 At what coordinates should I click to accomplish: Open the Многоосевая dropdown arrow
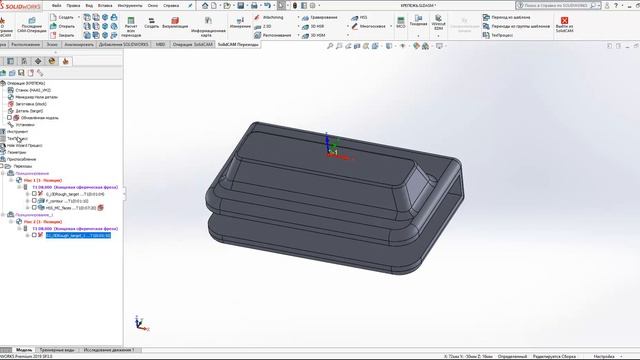391,26
